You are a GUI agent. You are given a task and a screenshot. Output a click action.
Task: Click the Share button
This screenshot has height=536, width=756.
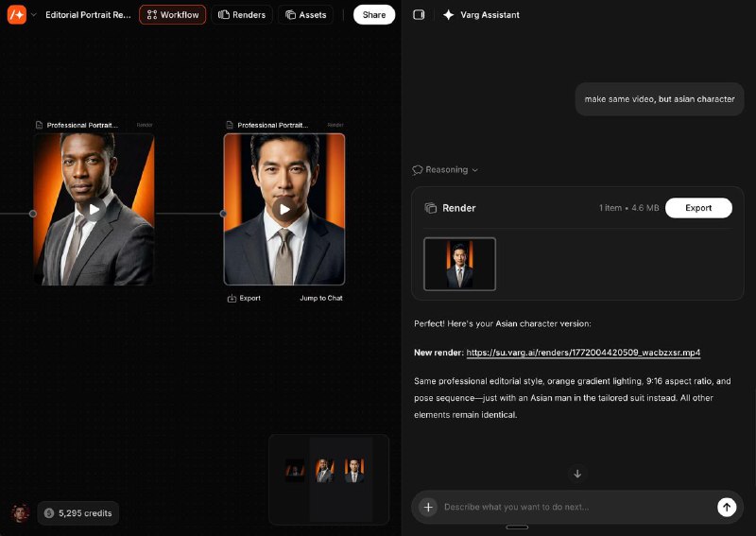click(374, 15)
